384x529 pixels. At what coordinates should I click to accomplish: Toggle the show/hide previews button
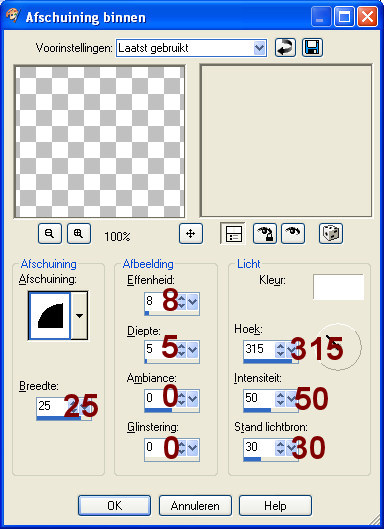point(232,233)
